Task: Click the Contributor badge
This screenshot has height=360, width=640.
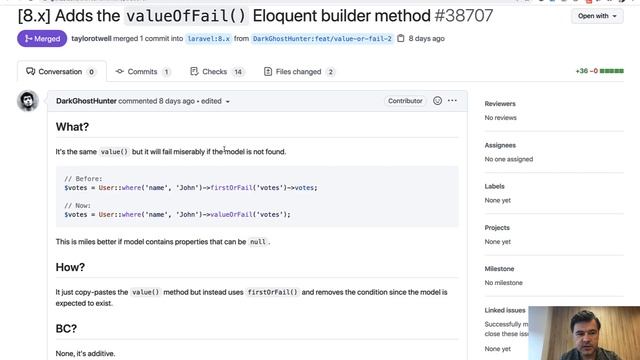Action: point(405,101)
